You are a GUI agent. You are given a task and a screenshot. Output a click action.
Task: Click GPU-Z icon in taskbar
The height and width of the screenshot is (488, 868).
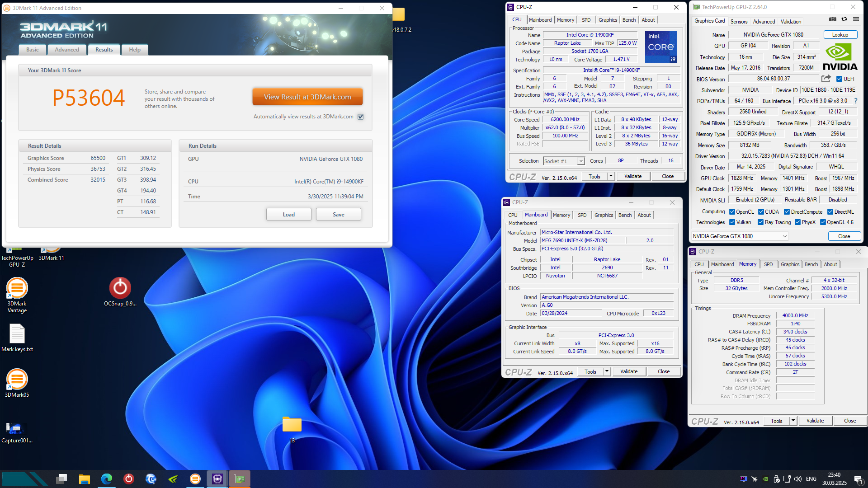(x=240, y=479)
